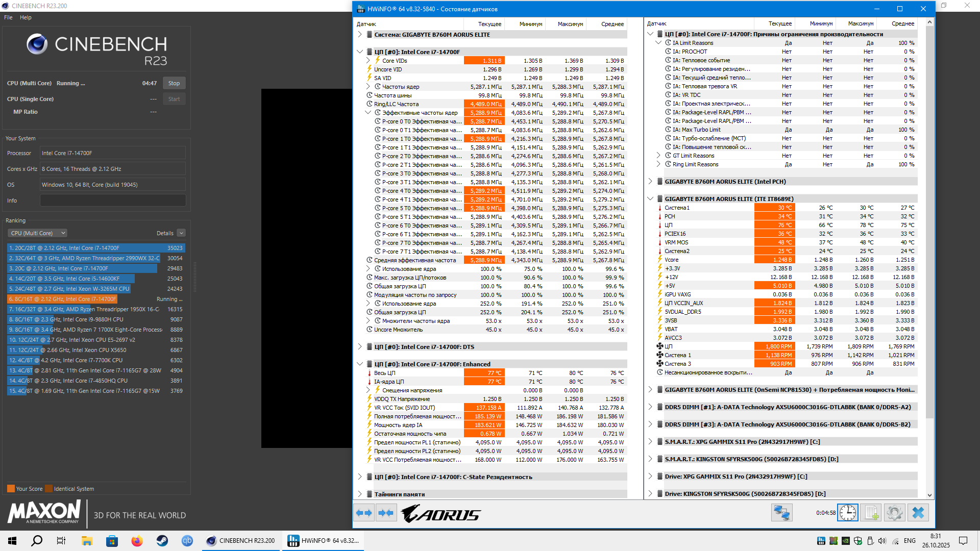The height and width of the screenshot is (551, 980).
Task: Open HWiNFO sensor settings gear icon
Action: point(894,513)
